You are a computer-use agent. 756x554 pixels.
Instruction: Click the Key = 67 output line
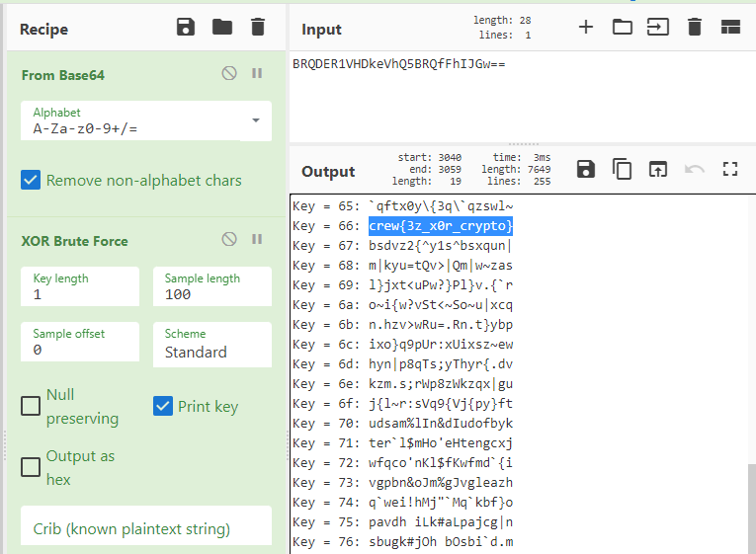(x=402, y=246)
